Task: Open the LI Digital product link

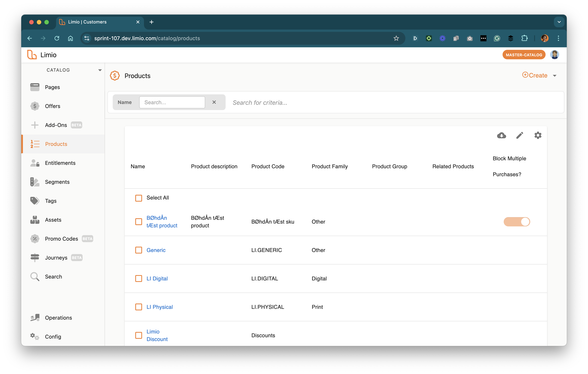Action: (x=157, y=279)
